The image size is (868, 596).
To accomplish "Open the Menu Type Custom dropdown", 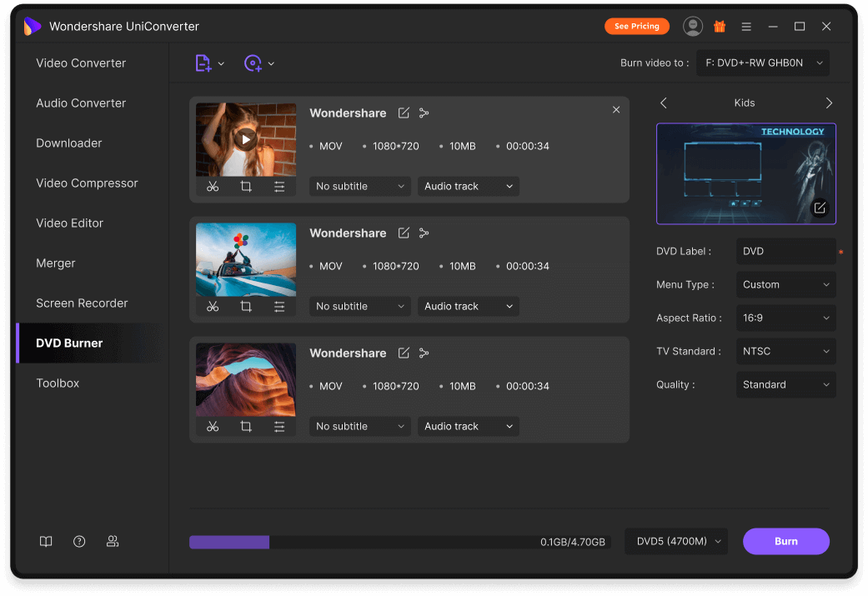I will click(x=785, y=285).
